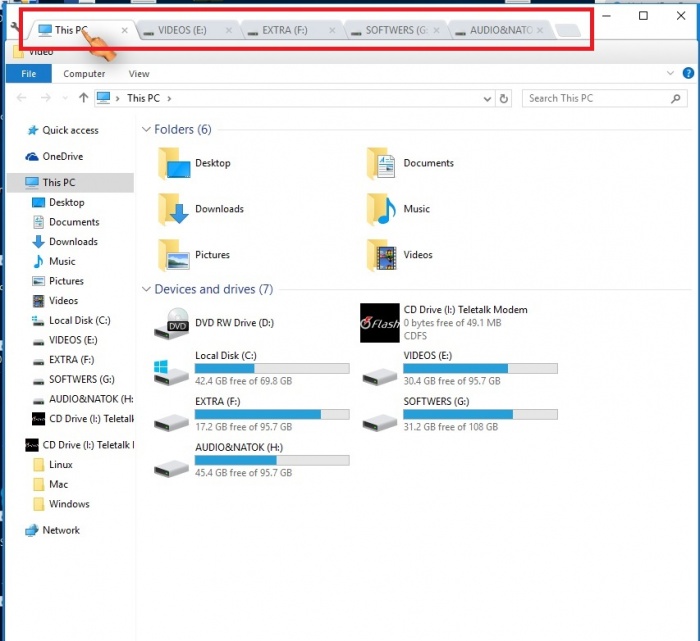Select OneDrive in the navigation pane
Viewport: 700px width, 641px height.
coord(62,157)
